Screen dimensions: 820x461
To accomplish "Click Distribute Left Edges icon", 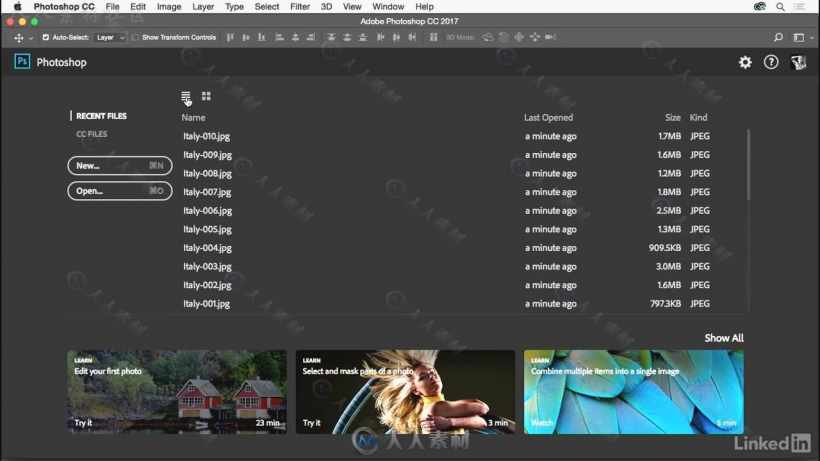I will coord(381,37).
